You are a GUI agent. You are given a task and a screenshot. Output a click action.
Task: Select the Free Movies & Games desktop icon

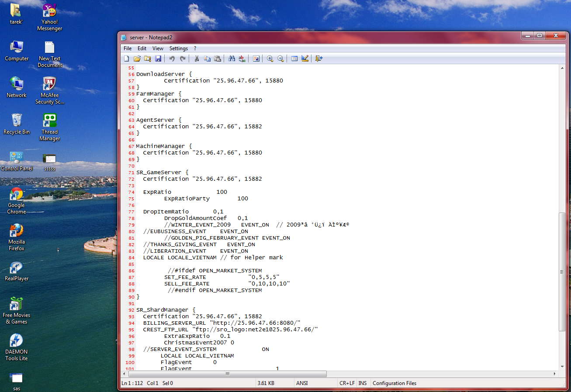coord(17,311)
